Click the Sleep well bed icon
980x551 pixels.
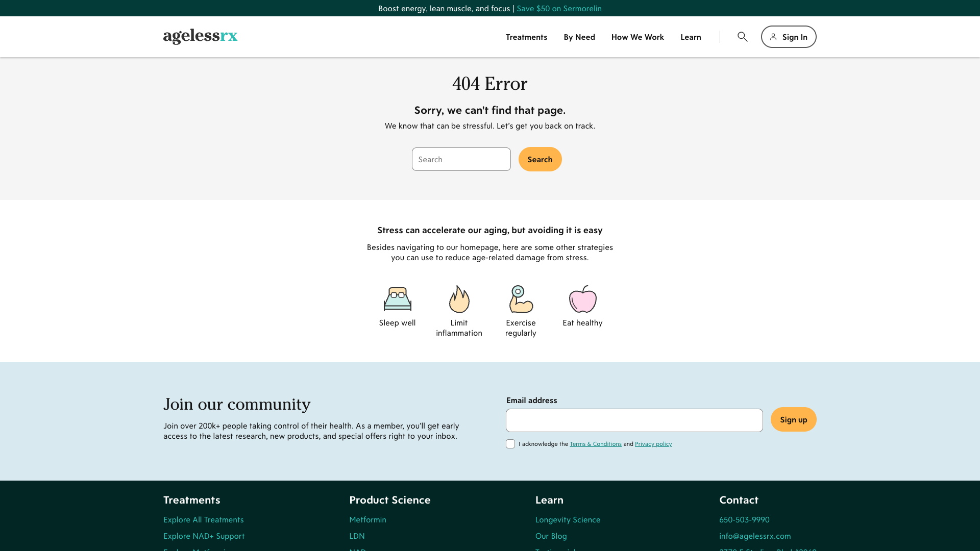tap(397, 299)
